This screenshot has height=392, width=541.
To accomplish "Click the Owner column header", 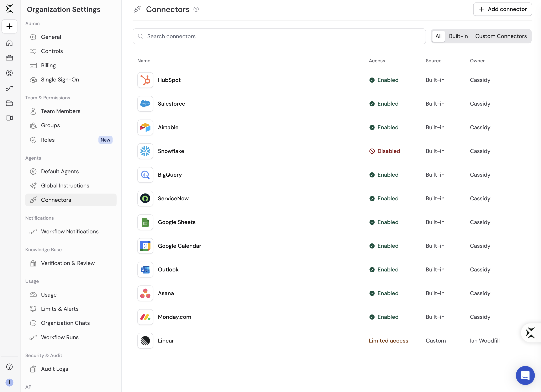I will (477, 61).
